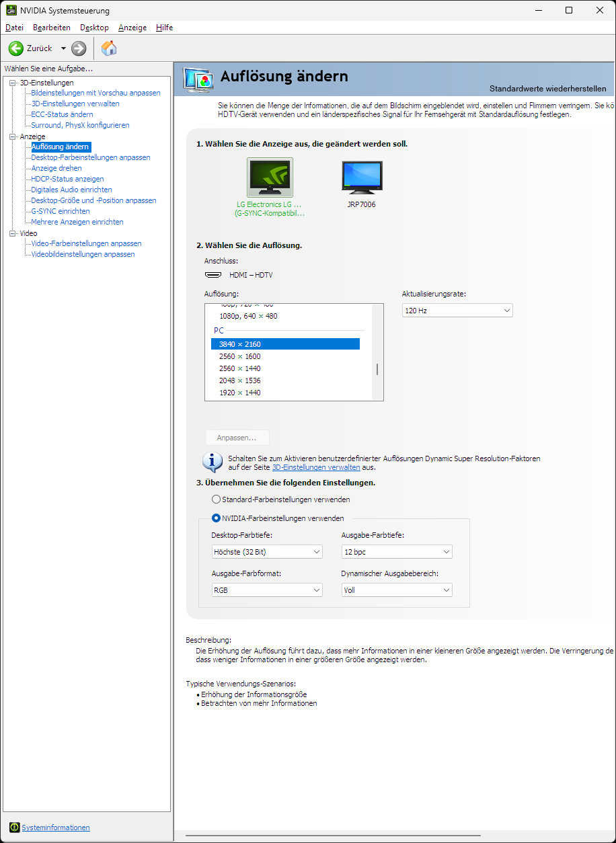Open the Anzeige menu
This screenshot has height=843, width=616.
pyautogui.click(x=132, y=28)
